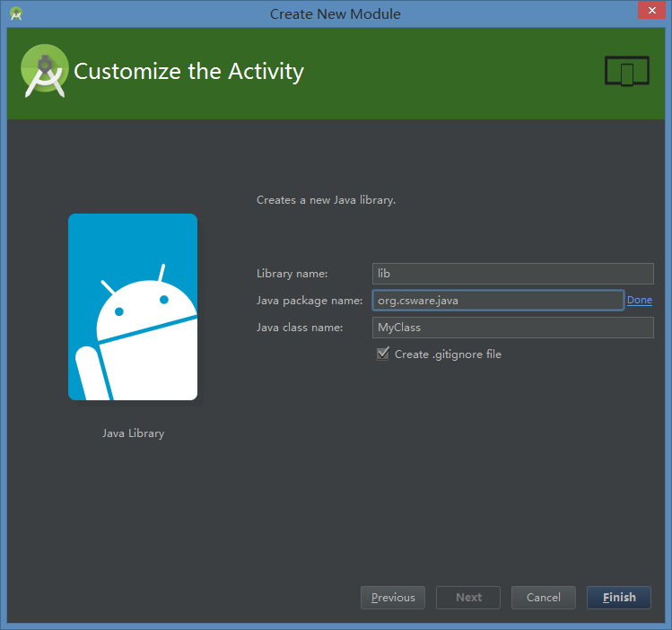Image resolution: width=672 pixels, height=630 pixels.
Task: Focus the Java class name field 'MyClass'
Action: coord(512,328)
